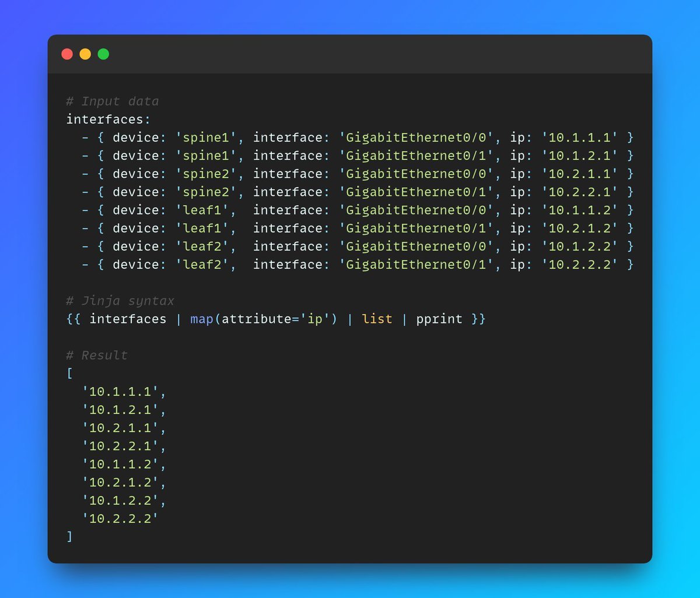The image size is (700, 598).
Task: Click 'GigabitEthernet0/0' in the first leaf2 row
Action: click(x=416, y=246)
